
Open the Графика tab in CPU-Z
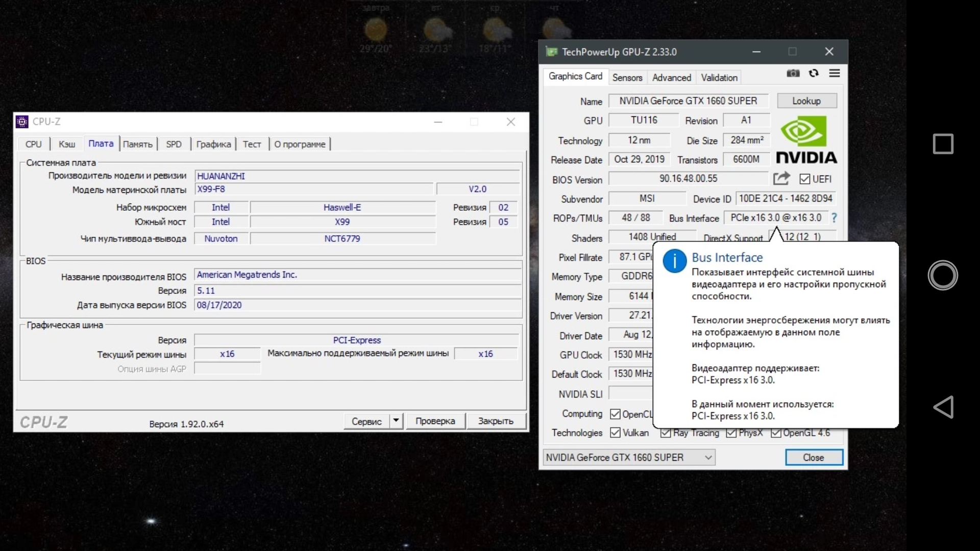213,144
